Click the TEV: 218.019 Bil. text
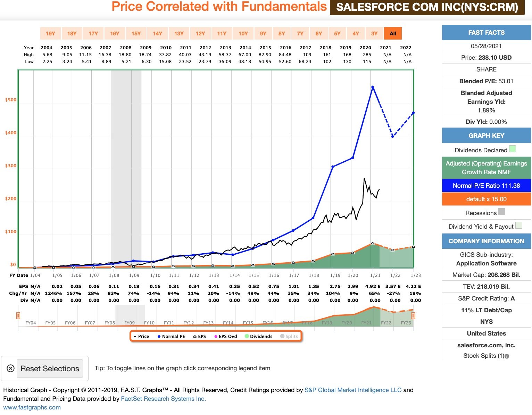532x415 pixels. (487, 287)
